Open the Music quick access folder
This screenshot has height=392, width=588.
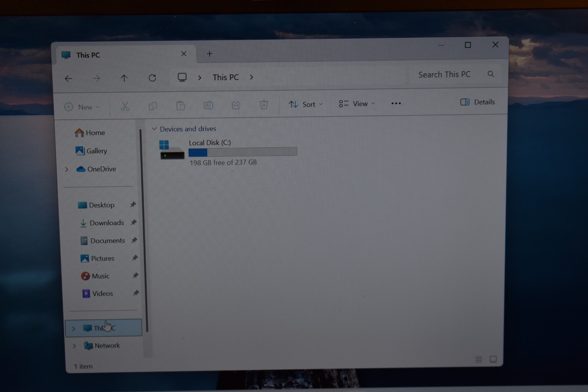tap(95, 276)
